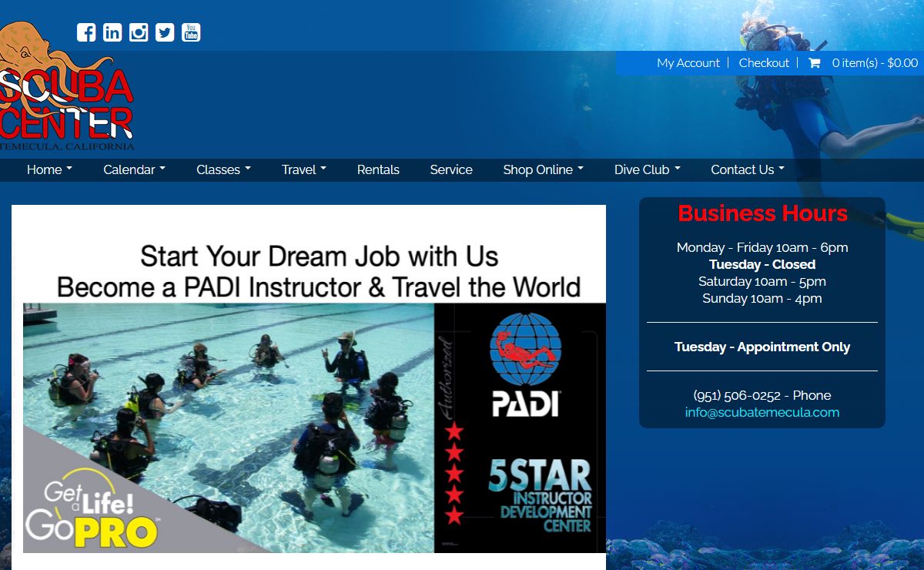
Task: Open the My Account link
Action: [688, 63]
